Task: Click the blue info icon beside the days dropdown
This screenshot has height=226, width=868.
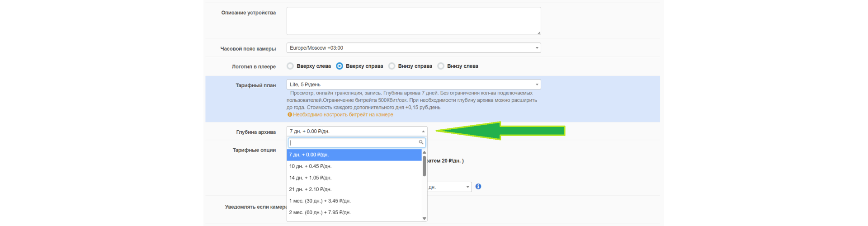Action: (x=478, y=187)
